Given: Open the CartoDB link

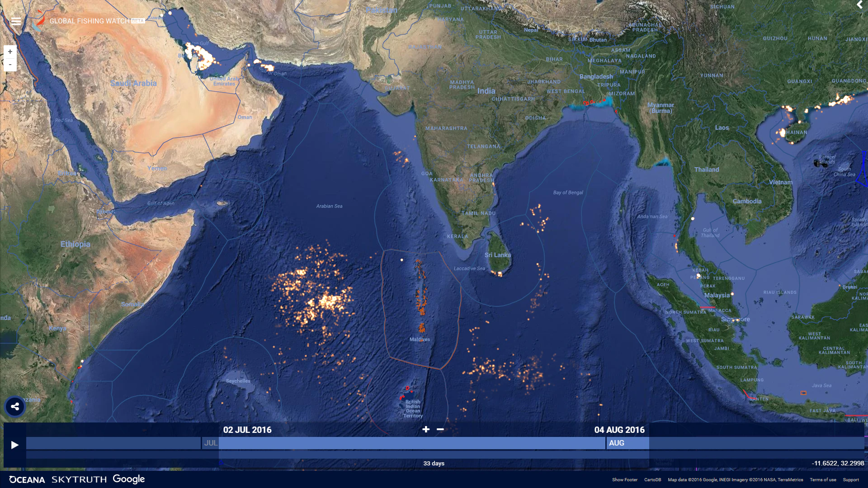Looking at the screenshot, I should tap(652, 480).
